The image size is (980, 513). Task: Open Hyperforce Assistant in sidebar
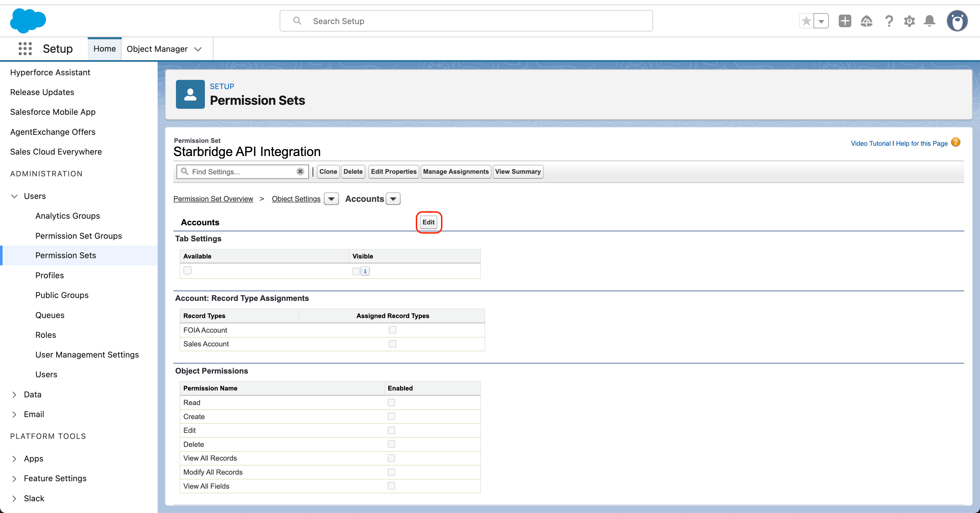pyautogui.click(x=50, y=72)
